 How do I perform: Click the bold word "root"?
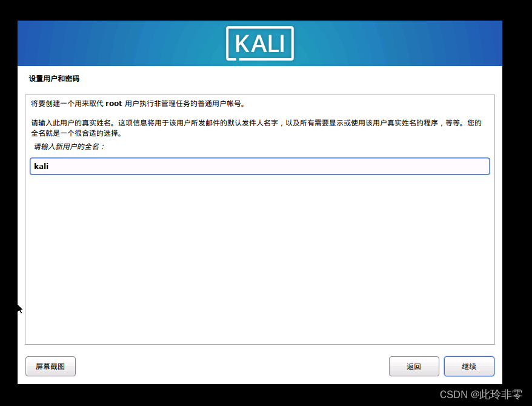click(x=114, y=104)
